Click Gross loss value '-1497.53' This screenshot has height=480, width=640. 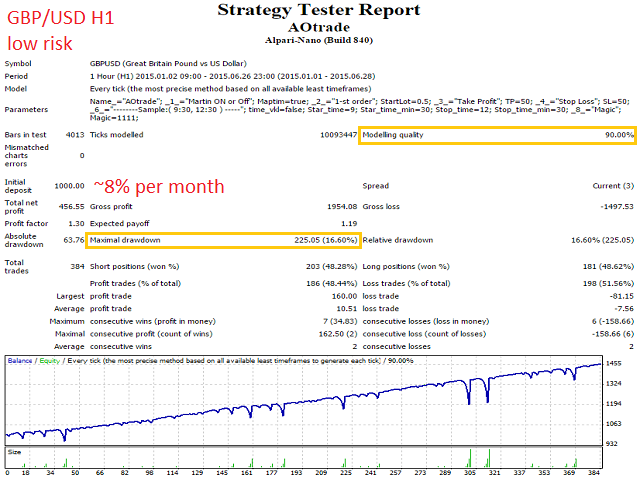tap(617, 207)
